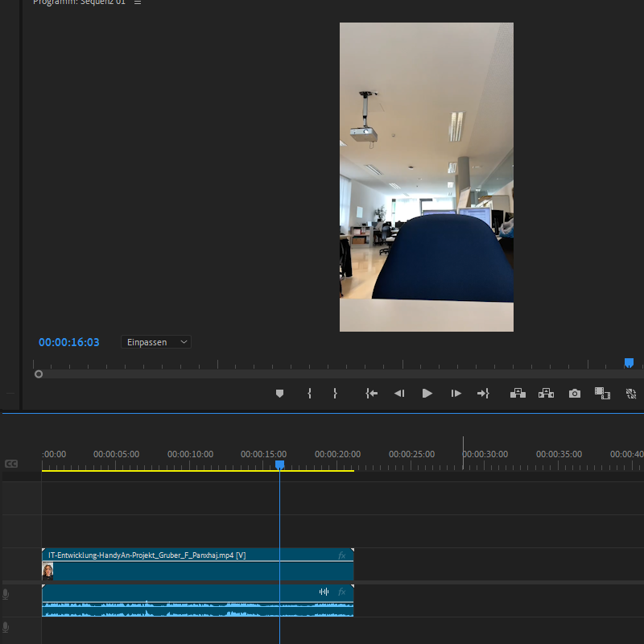The width and height of the screenshot is (644, 644).
Task: Click the yellow render bar above clips
Action: click(197, 471)
